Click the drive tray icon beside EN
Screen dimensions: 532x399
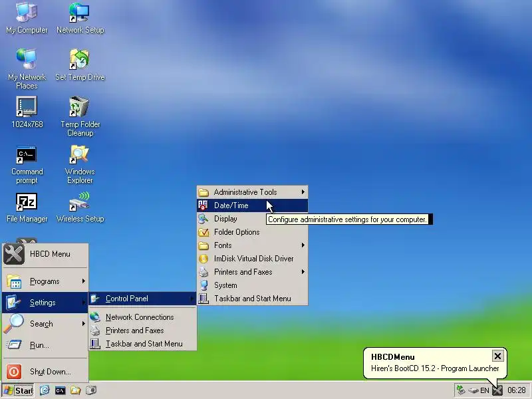[473, 391]
